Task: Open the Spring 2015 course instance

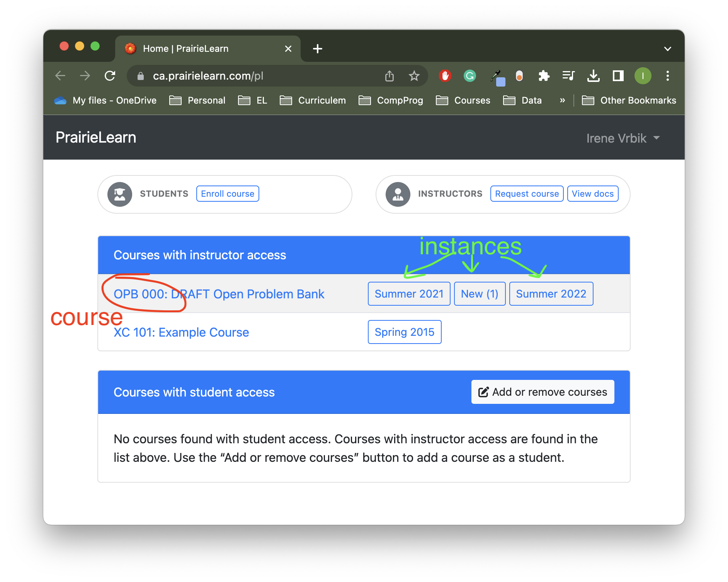Action: coord(405,332)
